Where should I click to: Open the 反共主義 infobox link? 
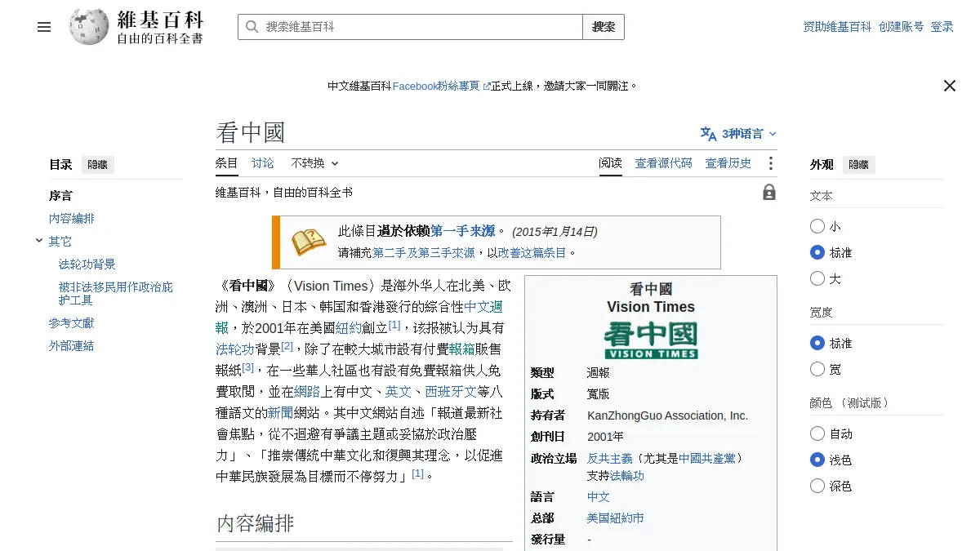click(610, 459)
